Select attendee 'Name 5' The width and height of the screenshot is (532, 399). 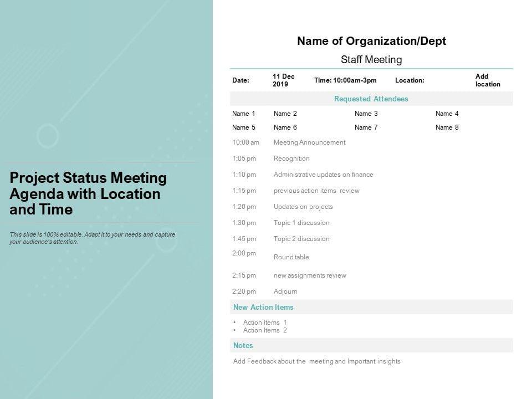pyautogui.click(x=244, y=127)
